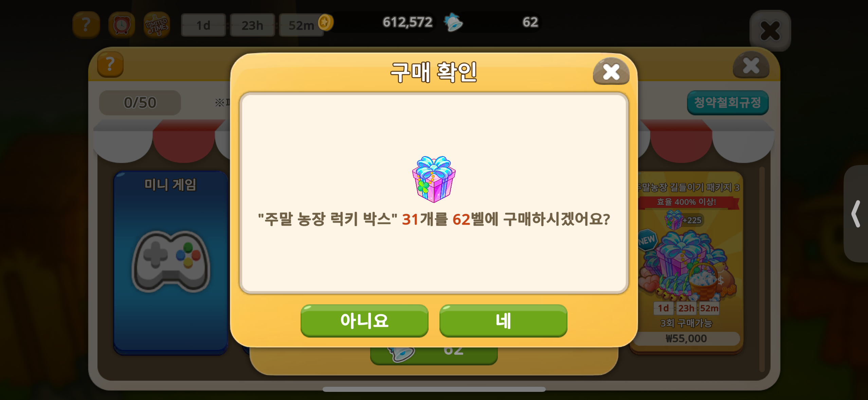Close the shop panel with its X
The width and height of the screenshot is (868, 400).
point(751,65)
